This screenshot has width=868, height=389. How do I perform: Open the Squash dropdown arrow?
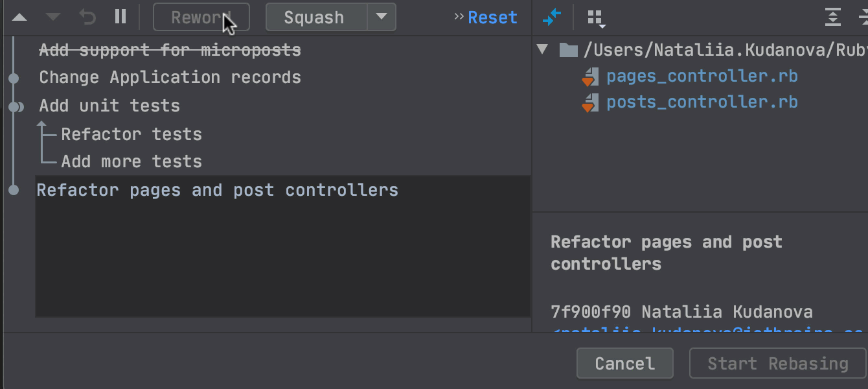382,17
